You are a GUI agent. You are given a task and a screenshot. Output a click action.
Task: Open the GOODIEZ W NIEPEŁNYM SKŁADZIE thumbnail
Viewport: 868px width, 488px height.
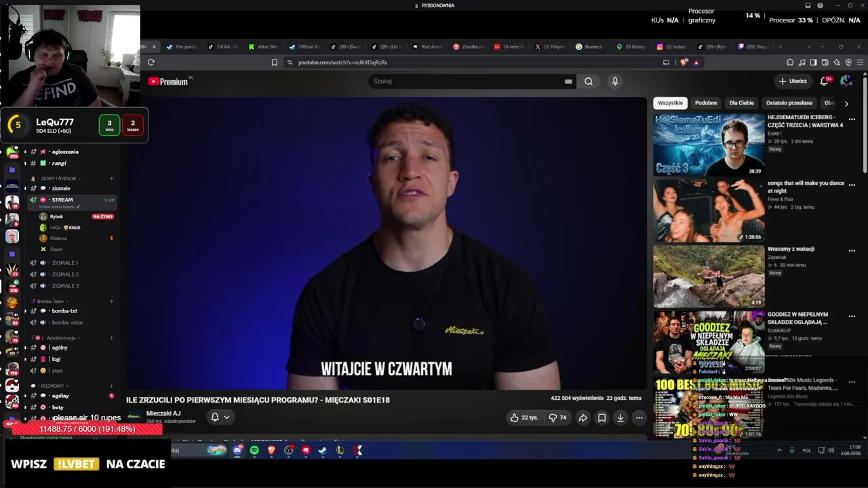(x=709, y=342)
